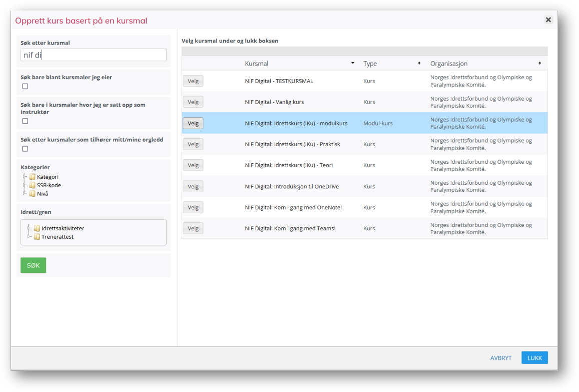Select the SSB-kode tree label
The width and height of the screenshot is (579, 392).
tap(49, 185)
